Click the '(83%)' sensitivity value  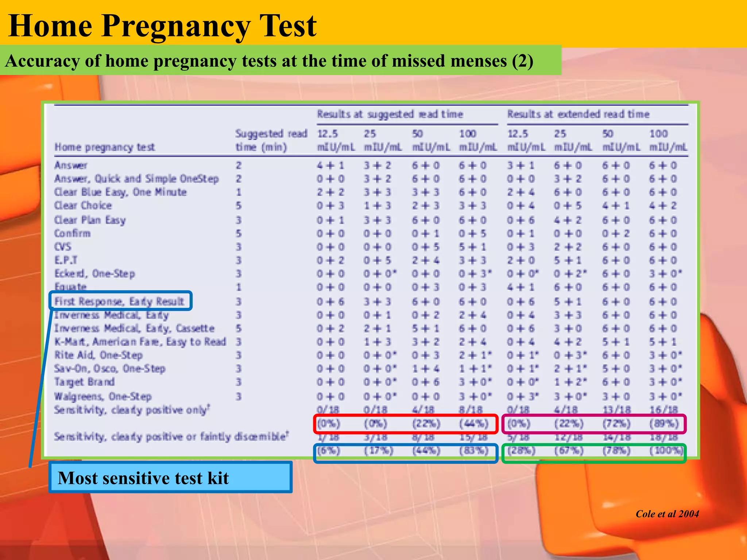click(x=473, y=451)
